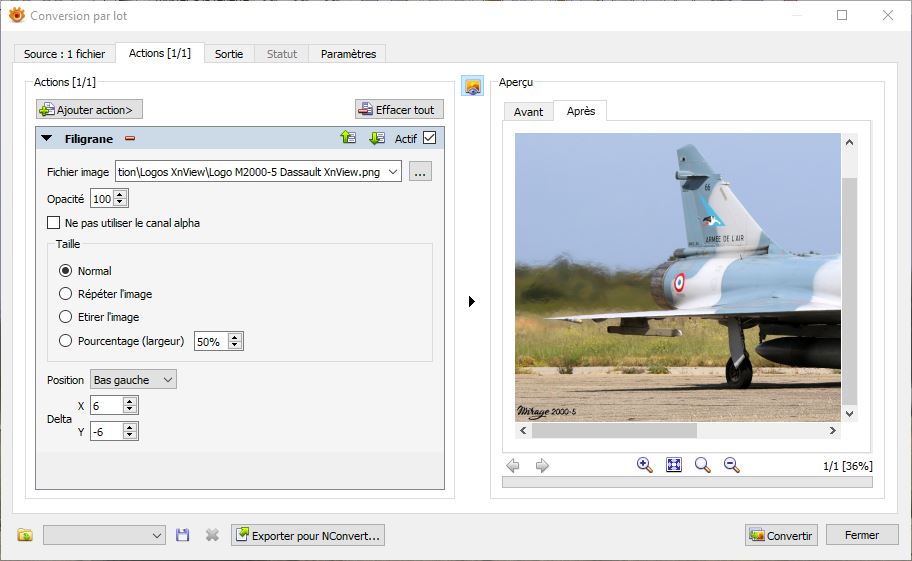
Task: Enable Ne pas utiliser le canal alpha
Action: (x=54, y=223)
